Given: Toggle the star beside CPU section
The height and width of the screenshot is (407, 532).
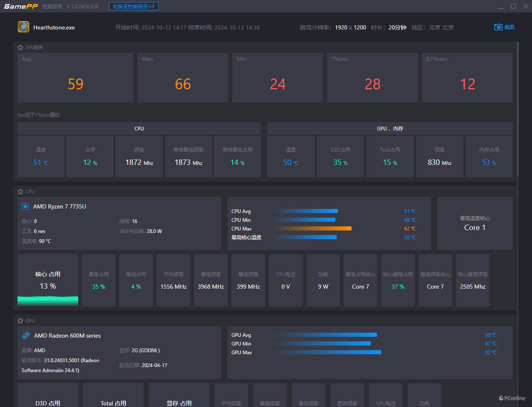Looking at the screenshot, I should [x=20, y=191].
